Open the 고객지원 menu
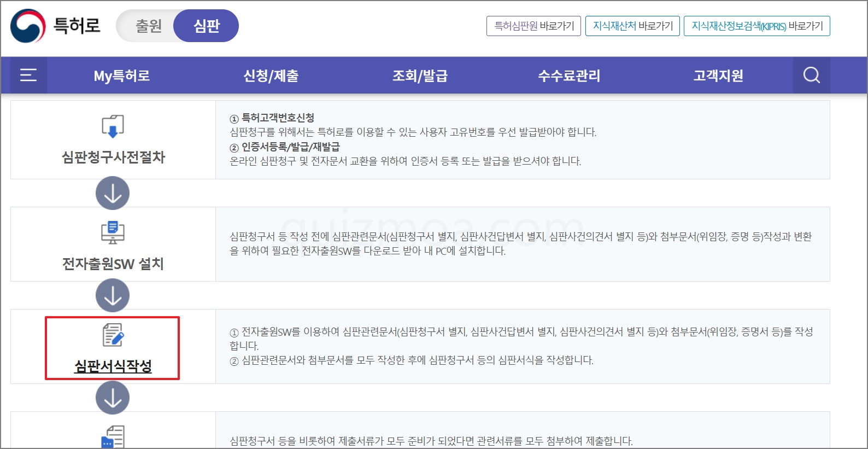This screenshot has width=868, height=449. coord(718,75)
